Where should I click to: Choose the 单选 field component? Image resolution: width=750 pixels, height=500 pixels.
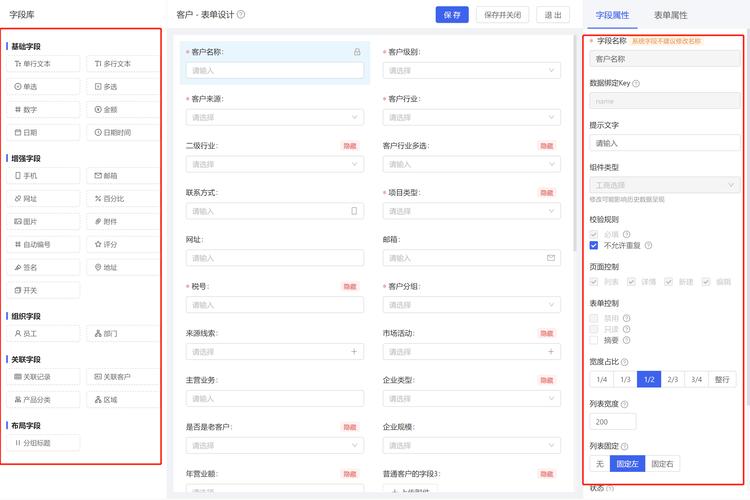click(x=43, y=87)
